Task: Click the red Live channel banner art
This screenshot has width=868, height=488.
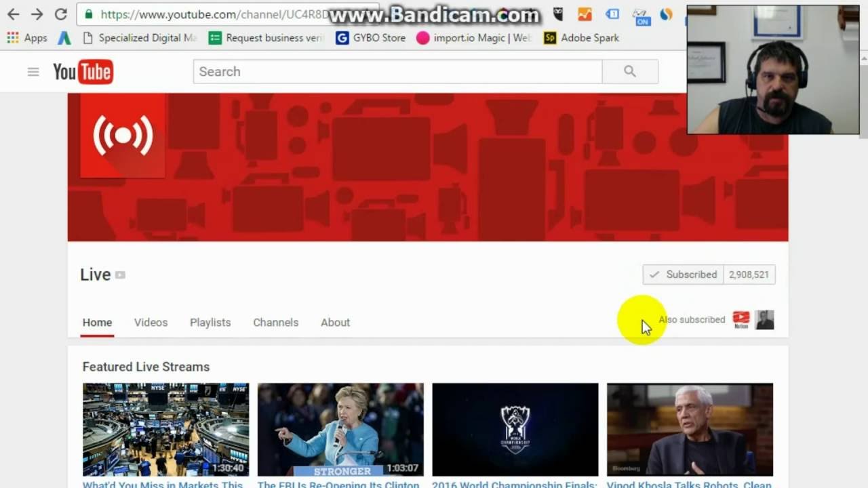Action: click(x=427, y=167)
